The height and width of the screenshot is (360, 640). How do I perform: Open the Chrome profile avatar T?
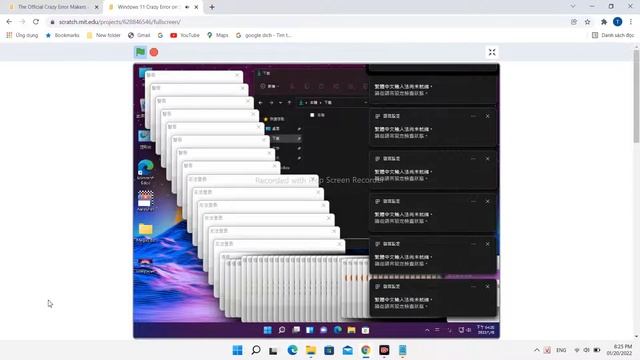click(618, 22)
